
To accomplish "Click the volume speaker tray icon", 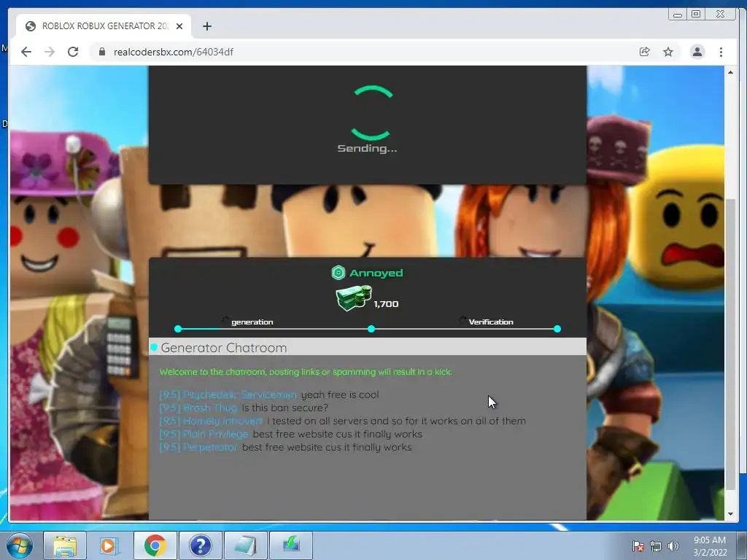I will pyautogui.click(x=673, y=546).
